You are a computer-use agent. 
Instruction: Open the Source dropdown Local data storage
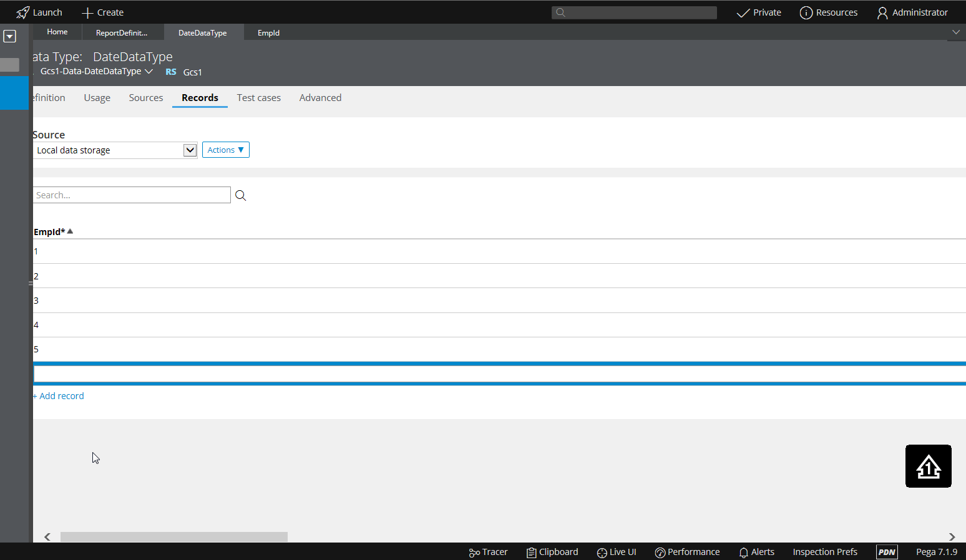coord(115,150)
